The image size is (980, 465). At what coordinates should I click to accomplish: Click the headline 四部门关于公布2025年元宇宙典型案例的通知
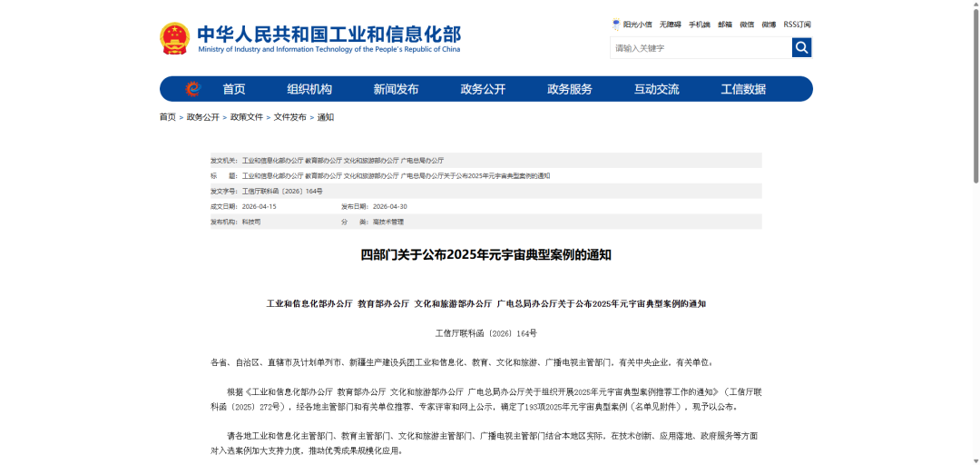click(x=486, y=254)
